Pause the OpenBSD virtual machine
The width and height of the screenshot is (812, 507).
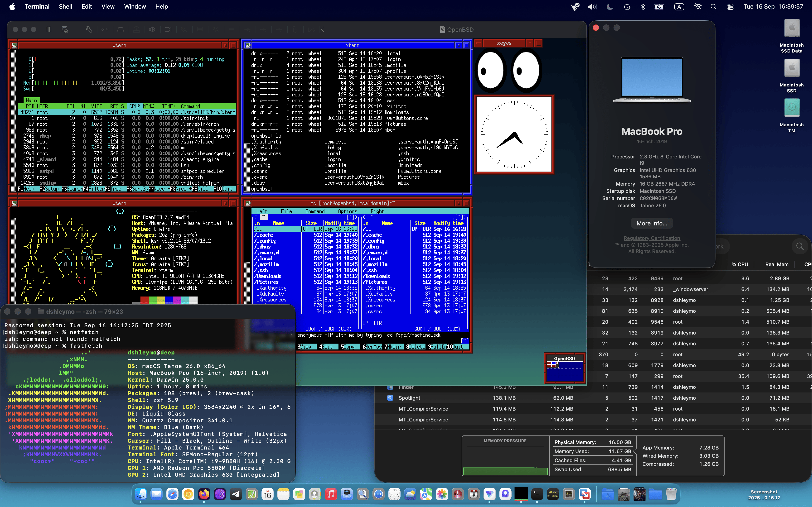(x=49, y=29)
